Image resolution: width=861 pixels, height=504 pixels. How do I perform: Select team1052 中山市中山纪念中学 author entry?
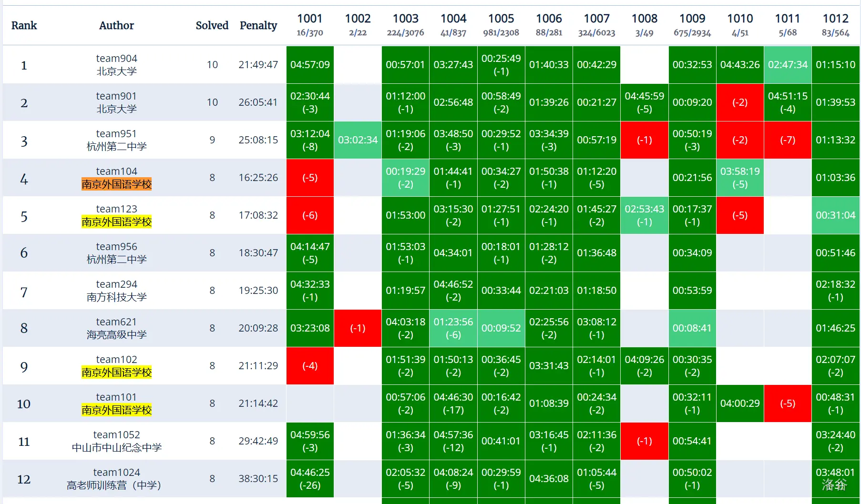click(x=116, y=441)
